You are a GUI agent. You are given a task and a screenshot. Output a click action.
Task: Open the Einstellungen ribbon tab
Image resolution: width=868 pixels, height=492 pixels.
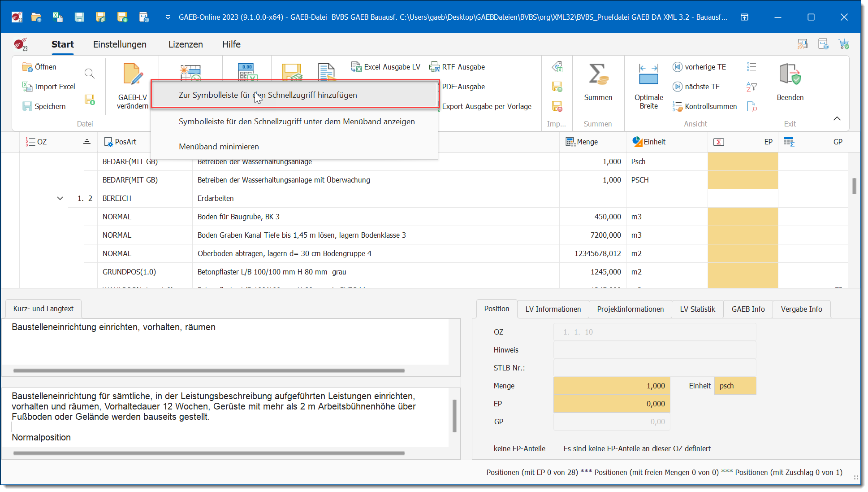[120, 44]
